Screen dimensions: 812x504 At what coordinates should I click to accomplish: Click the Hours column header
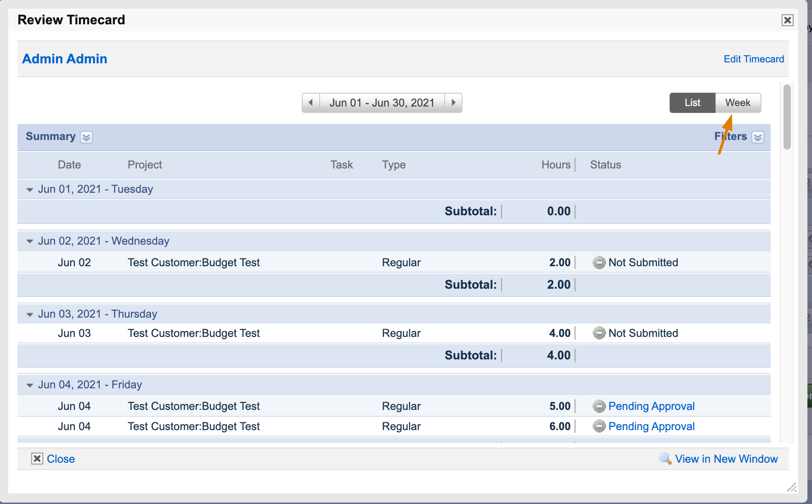tap(556, 165)
